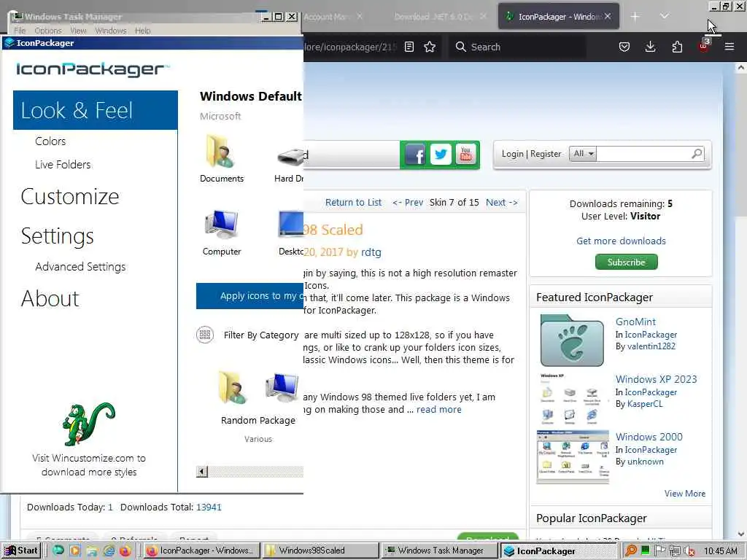
Task: Open the browser downloads panel
Action: click(650, 47)
